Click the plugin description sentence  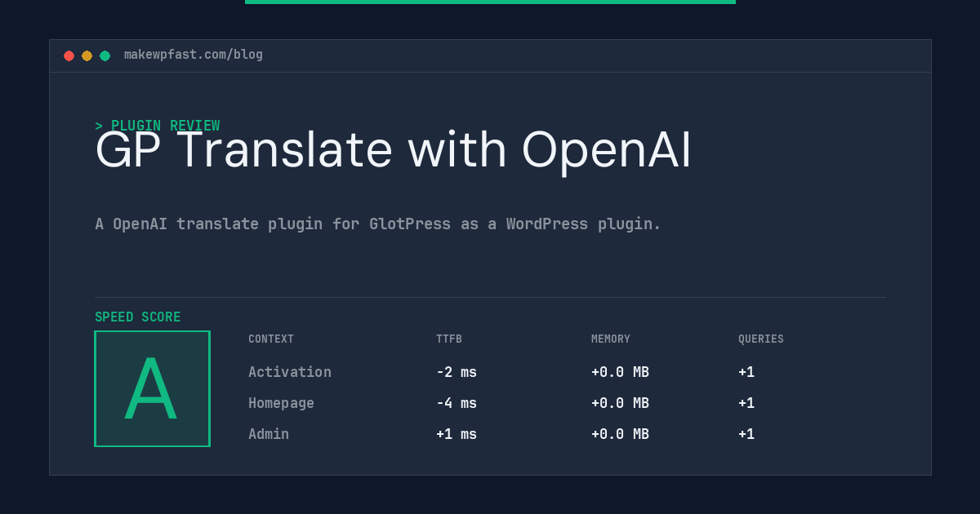(x=378, y=224)
